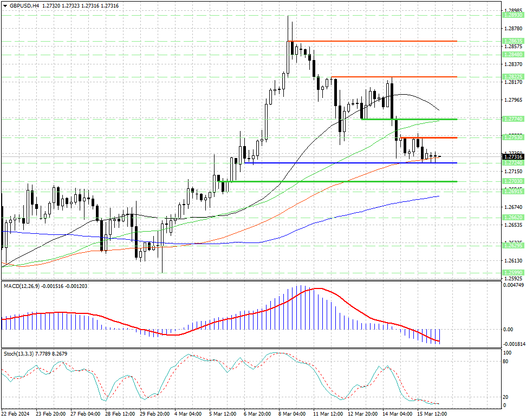Click the 1.28480 green level label

pyautogui.click(x=513, y=54)
